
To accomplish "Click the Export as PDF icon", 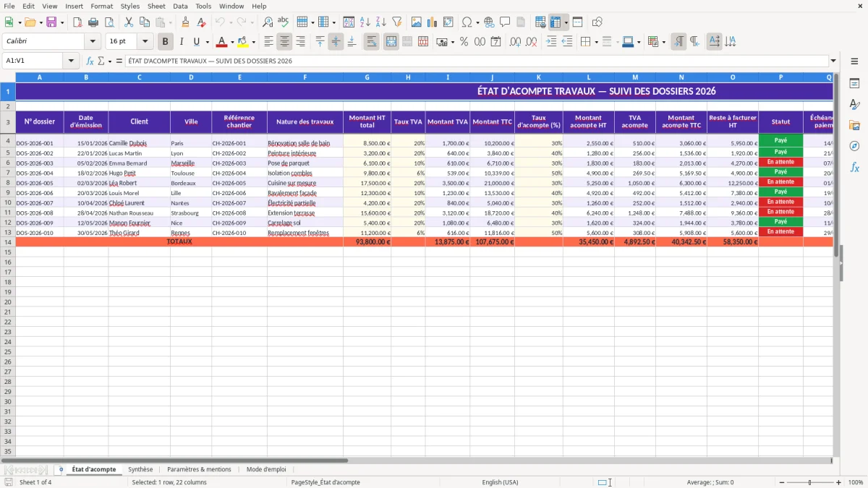I will (x=77, y=22).
